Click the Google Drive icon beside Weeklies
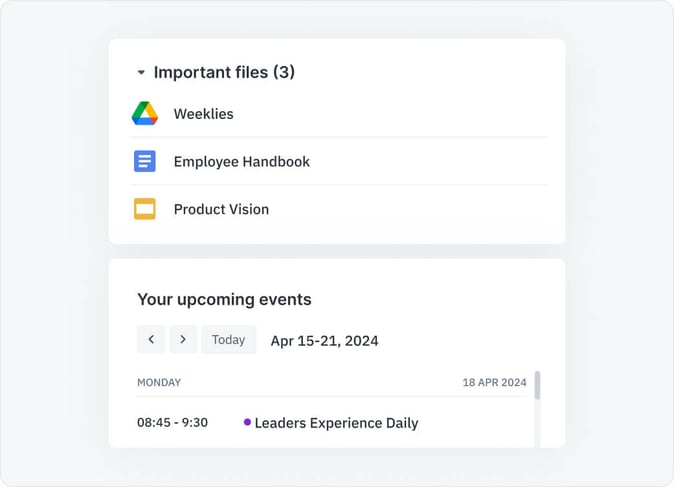Viewport: 674px width, 487px height. [x=145, y=114]
